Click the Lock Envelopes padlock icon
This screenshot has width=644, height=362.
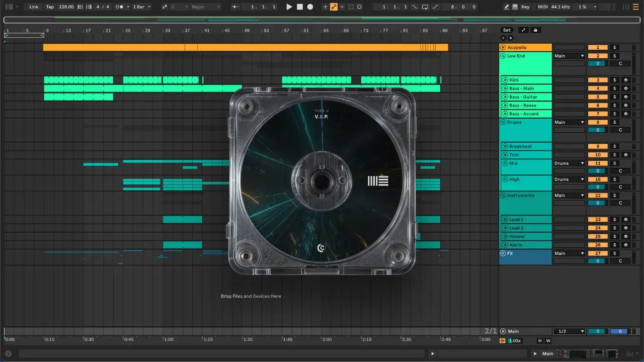pos(536,30)
